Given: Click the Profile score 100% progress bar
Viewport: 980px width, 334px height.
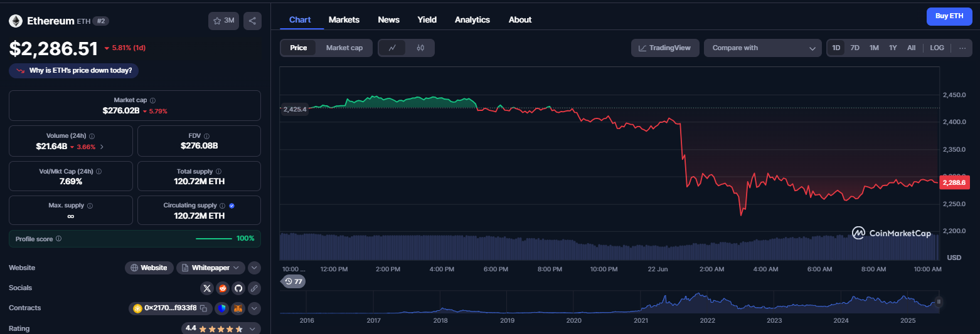Looking at the screenshot, I should click(x=214, y=239).
